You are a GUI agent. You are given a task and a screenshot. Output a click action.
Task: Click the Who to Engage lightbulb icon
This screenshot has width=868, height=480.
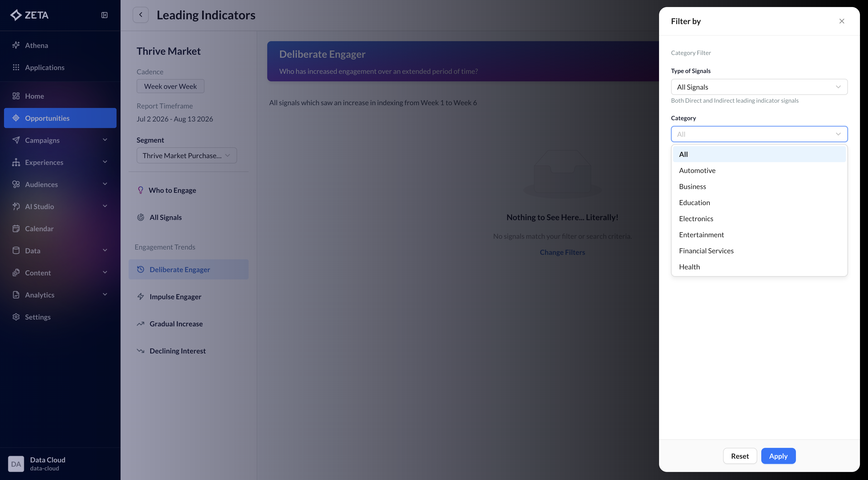coord(140,190)
